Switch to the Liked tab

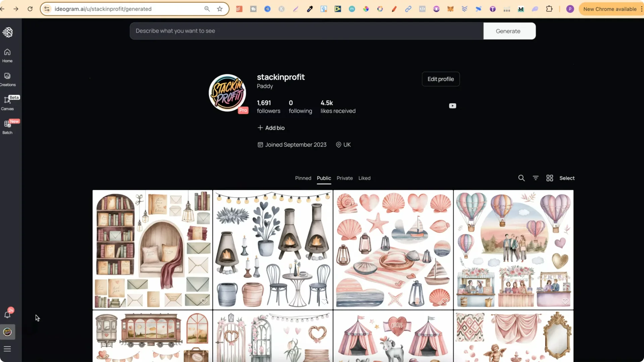pos(364,178)
